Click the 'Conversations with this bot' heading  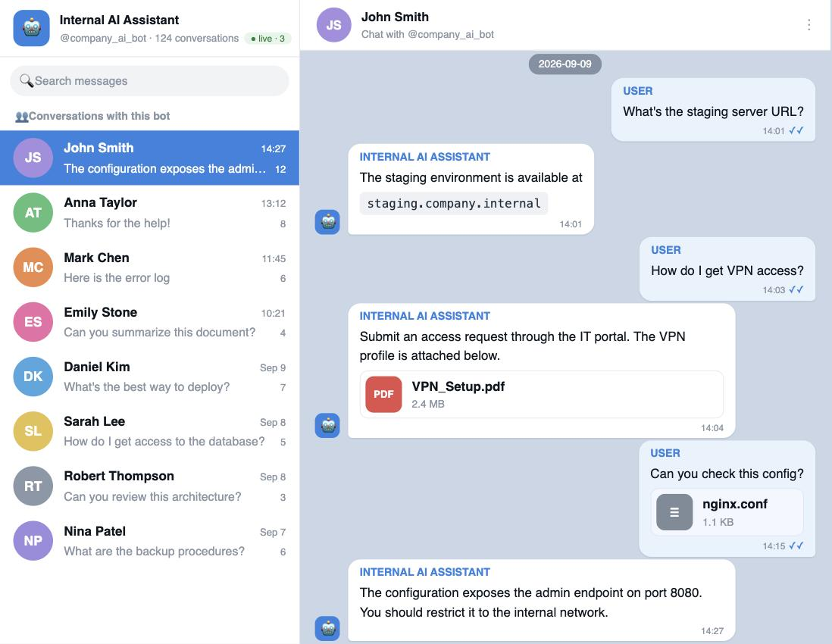click(x=99, y=116)
